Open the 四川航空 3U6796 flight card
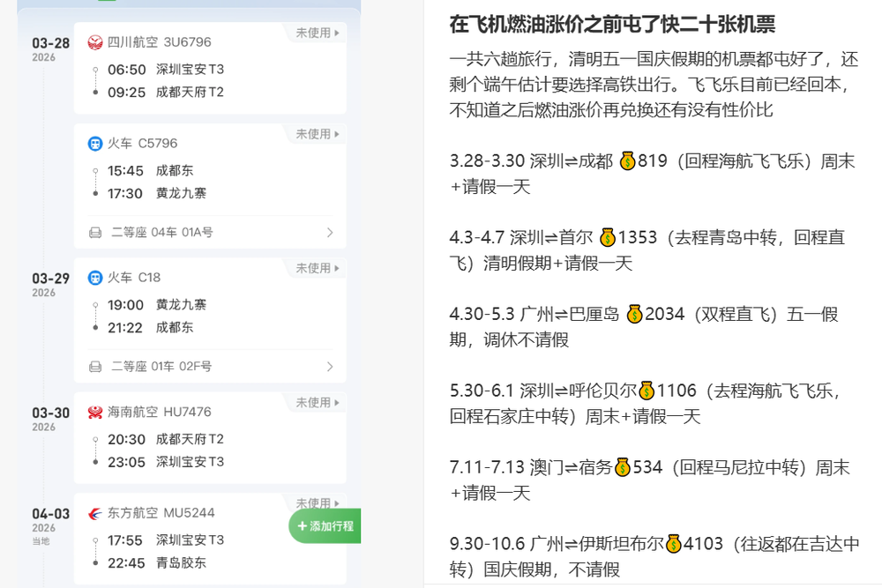The image size is (882, 588). [210, 68]
